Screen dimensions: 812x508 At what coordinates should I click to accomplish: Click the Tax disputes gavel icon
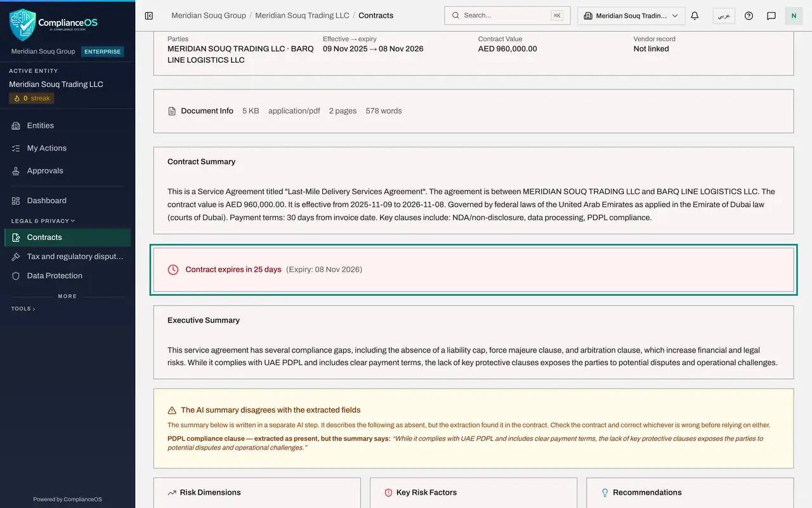(16, 257)
